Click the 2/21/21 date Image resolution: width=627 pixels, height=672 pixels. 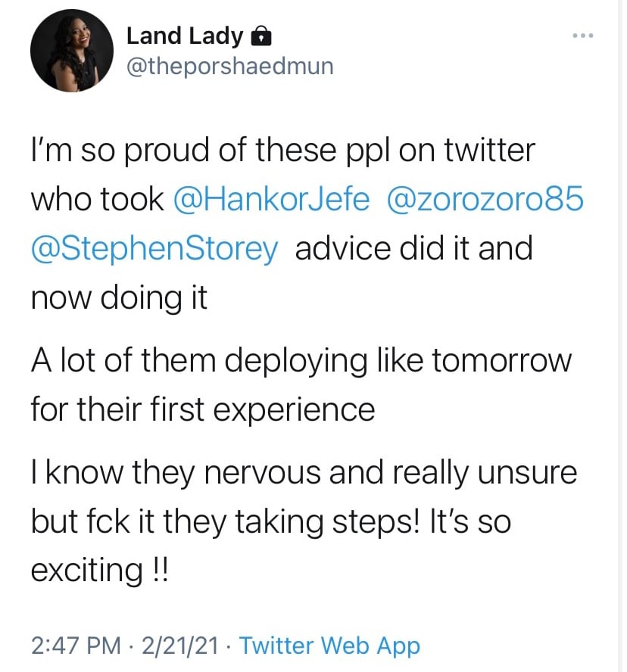(x=180, y=646)
